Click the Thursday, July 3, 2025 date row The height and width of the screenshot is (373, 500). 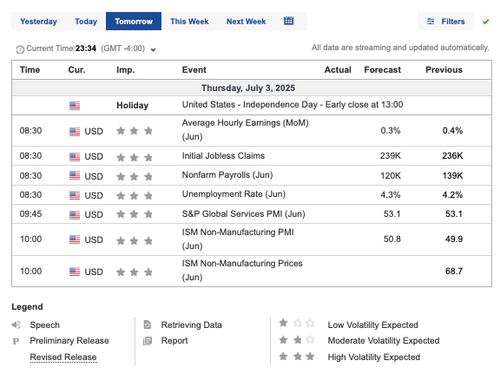coord(252,88)
